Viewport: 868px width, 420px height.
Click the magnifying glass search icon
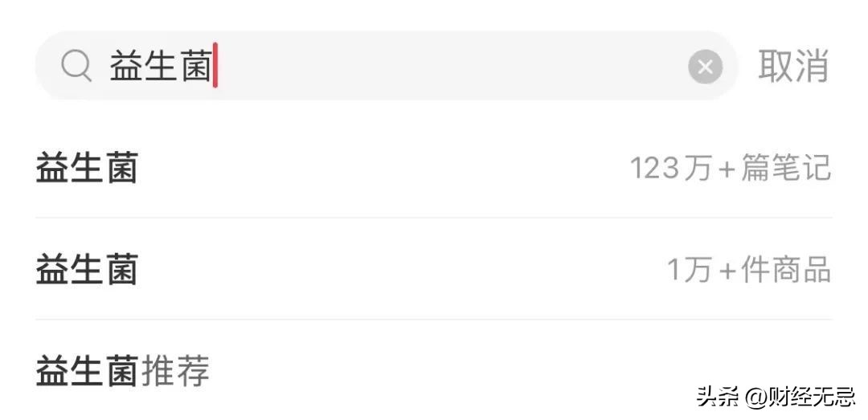76,67
